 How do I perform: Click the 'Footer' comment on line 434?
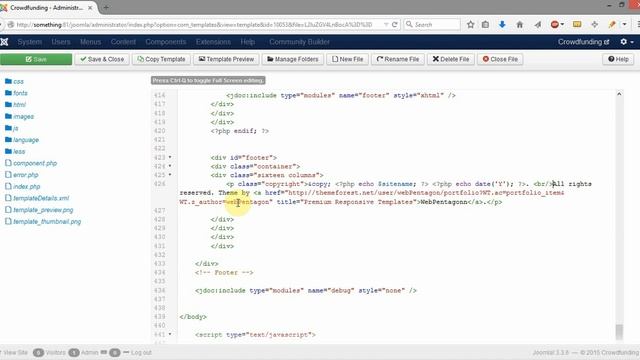[224, 272]
